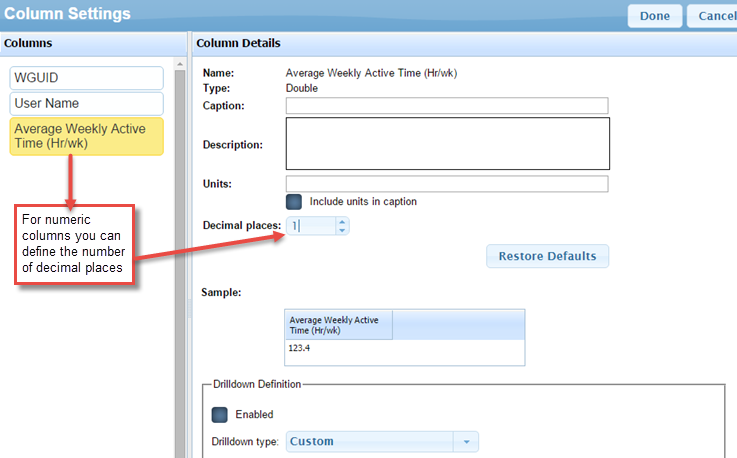Click the sample column header cell
This screenshot has width=737, height=458.
click(338, 325)
